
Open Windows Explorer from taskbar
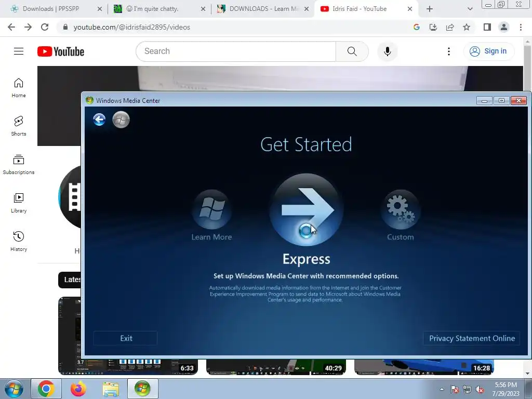point(111,389)
